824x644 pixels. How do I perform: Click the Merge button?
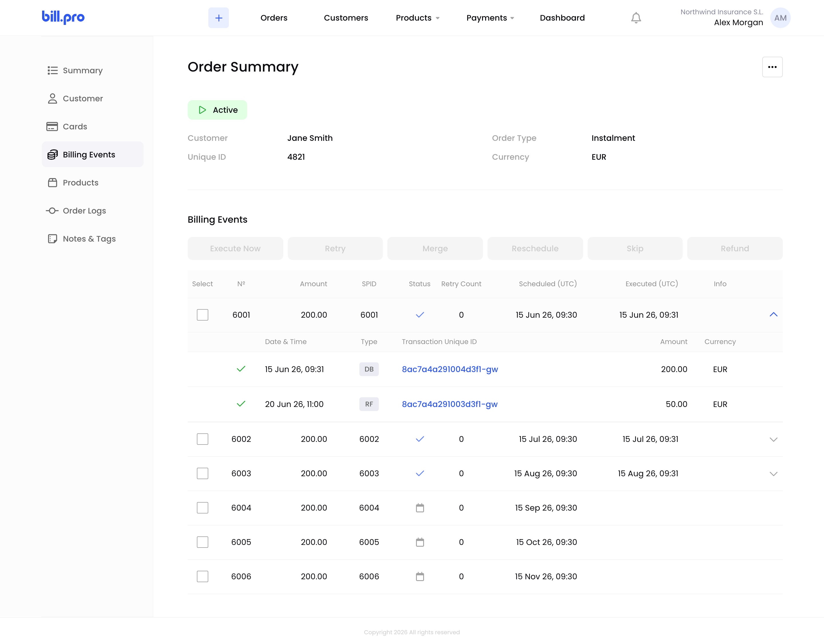[x=435, y=248]
